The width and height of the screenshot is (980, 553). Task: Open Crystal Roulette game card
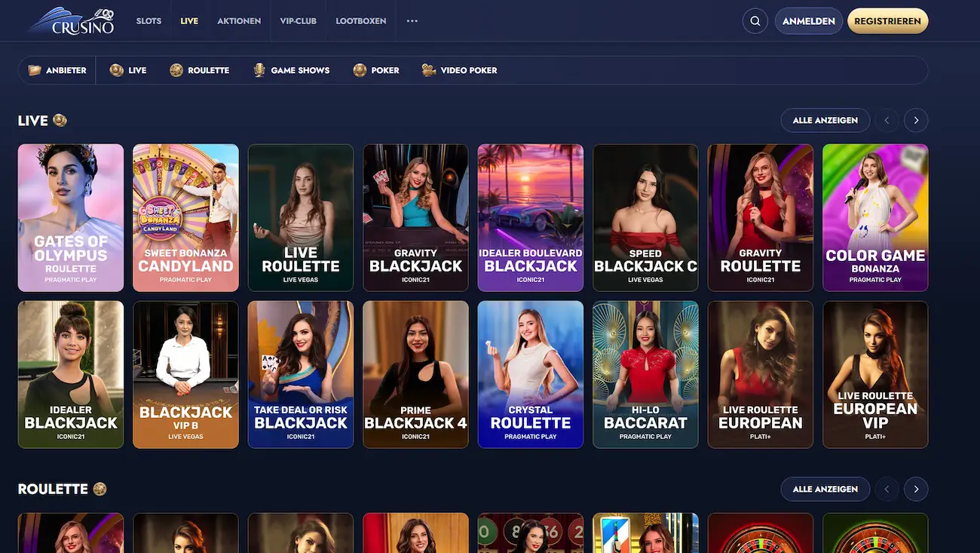[x=531, y=375]
